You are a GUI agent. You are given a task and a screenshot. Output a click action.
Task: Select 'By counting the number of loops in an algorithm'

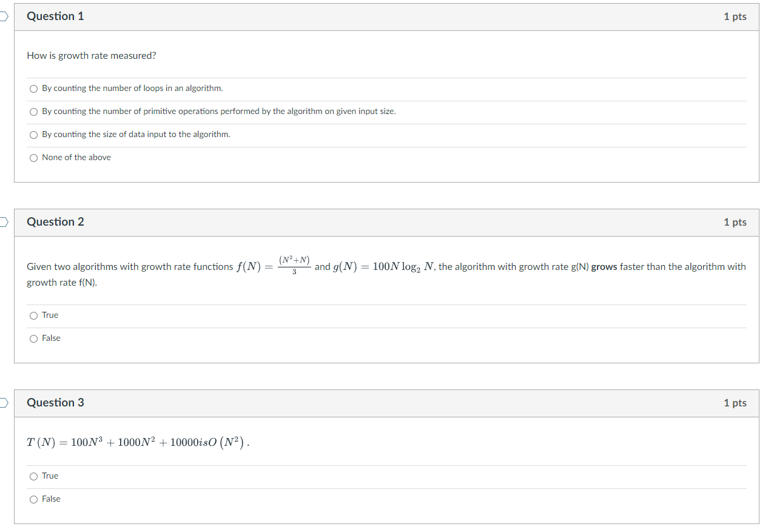(33, 89)
